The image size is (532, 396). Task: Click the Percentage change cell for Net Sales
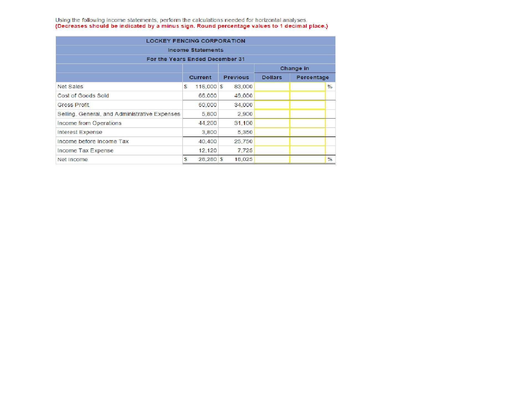(307, 86)
